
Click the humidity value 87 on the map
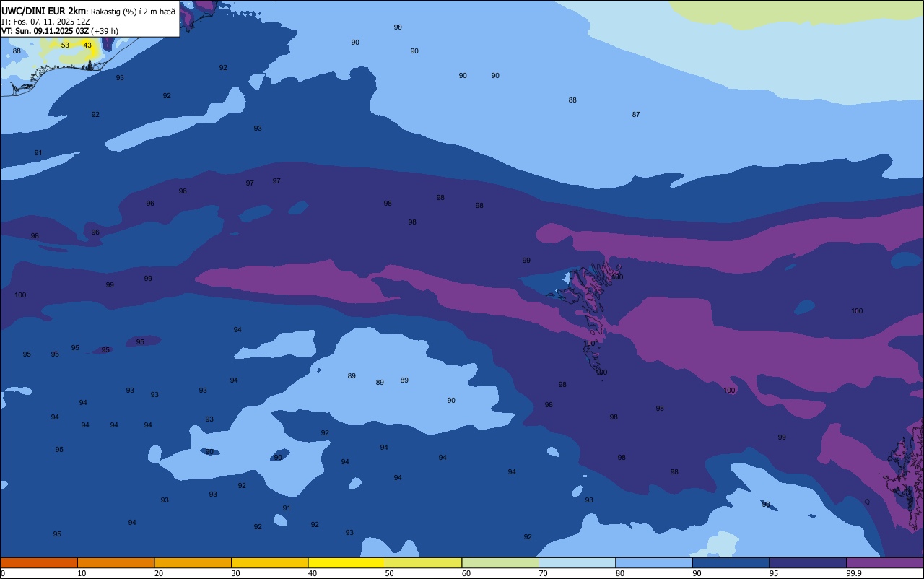click(636, 115)
